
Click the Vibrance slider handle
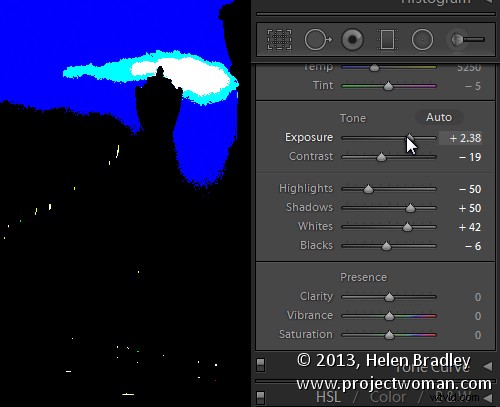[x=389, y=316]
